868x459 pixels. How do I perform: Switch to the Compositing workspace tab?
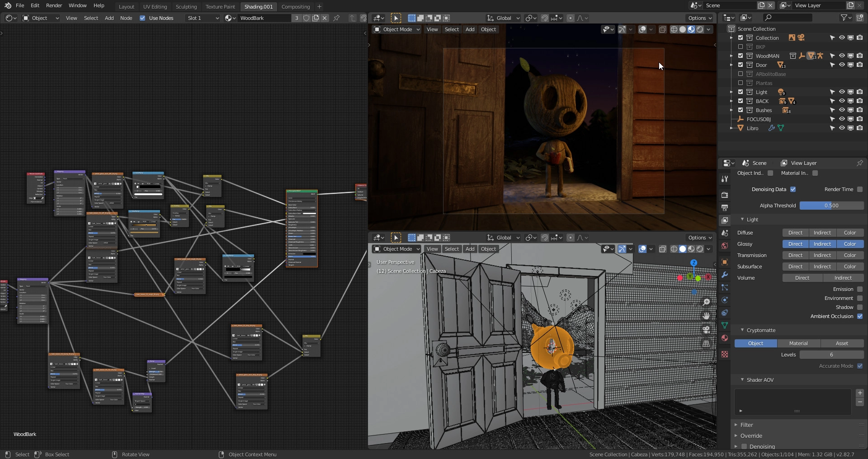(x=295, y=7)
